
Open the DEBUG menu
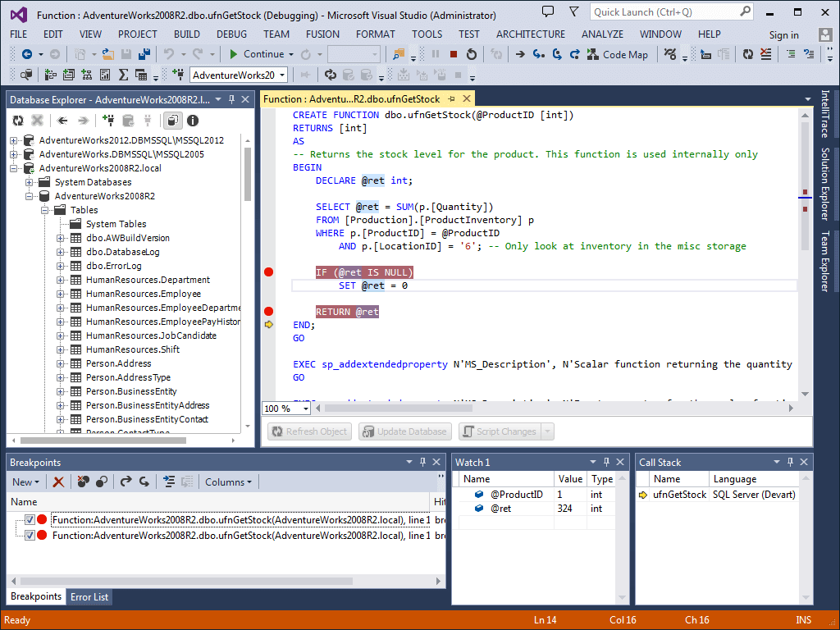235,34
